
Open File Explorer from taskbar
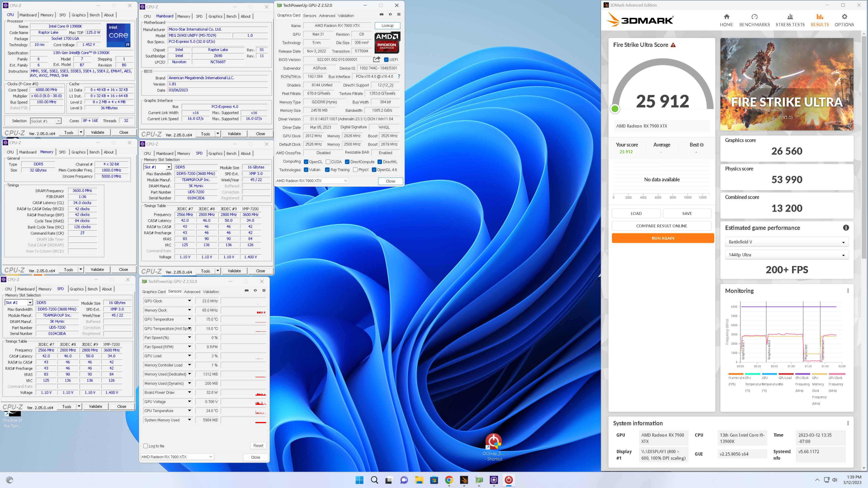pos(419,480)
